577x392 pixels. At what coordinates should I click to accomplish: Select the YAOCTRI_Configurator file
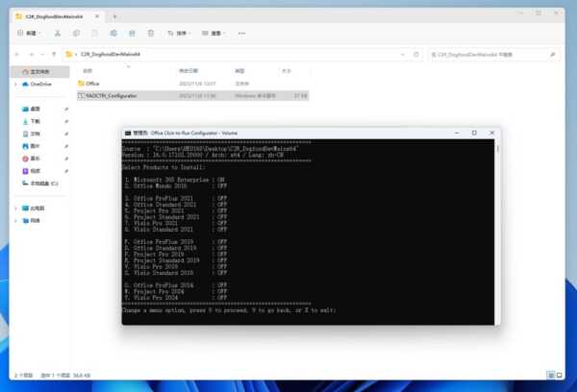[111, 96]
